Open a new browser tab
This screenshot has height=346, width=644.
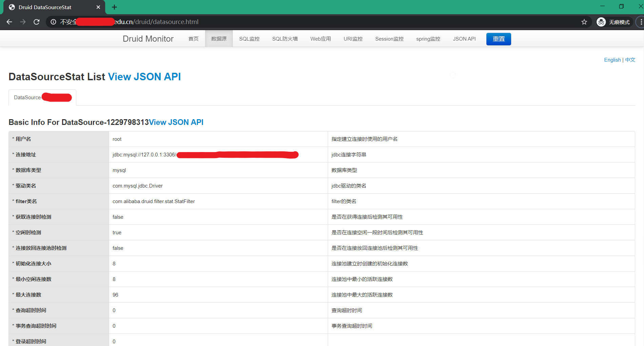coord(114,7)
